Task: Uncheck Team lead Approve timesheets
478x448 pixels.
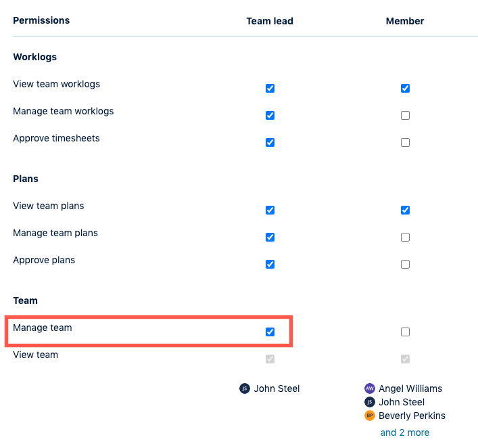Action: [270, 143]
